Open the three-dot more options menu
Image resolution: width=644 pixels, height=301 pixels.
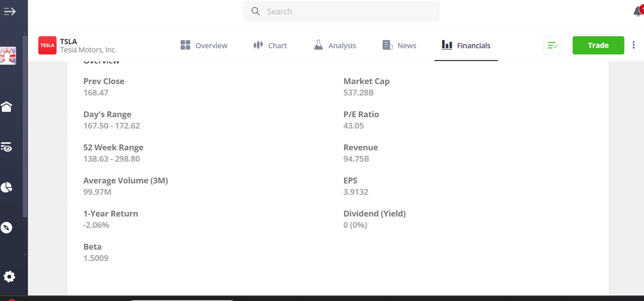coord(634,45)
